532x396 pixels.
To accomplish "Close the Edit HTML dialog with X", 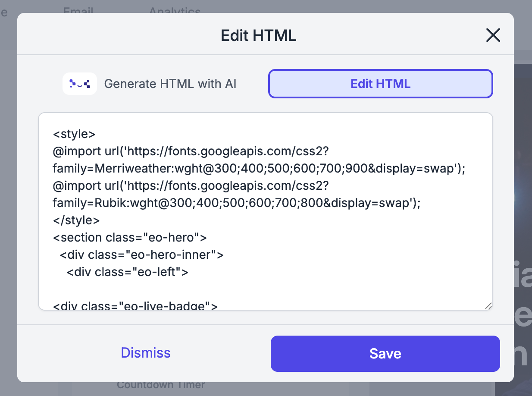I will point(493,35).
